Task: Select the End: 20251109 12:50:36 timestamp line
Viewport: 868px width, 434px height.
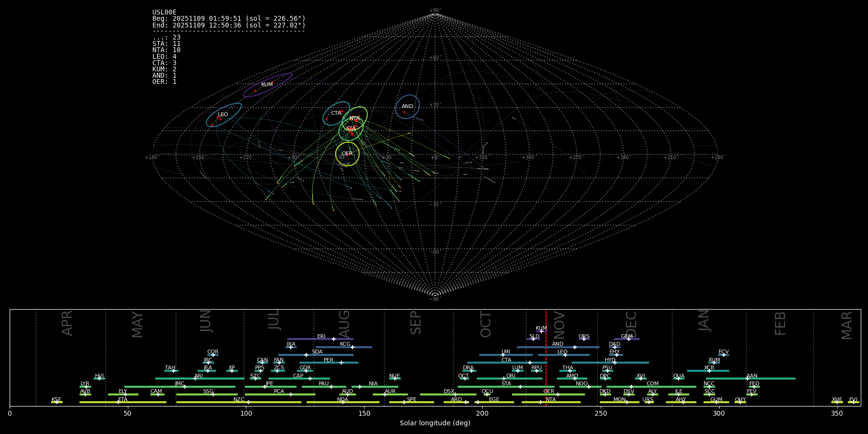Action: [229, 25]
